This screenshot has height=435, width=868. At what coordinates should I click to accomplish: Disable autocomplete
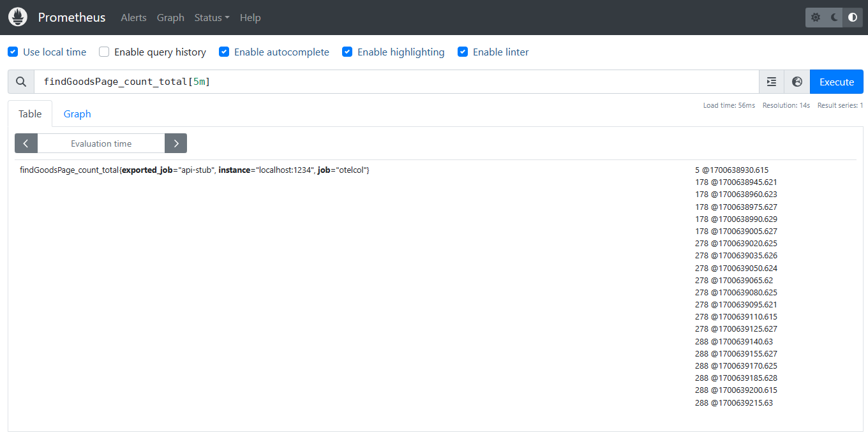coord(224,52)
